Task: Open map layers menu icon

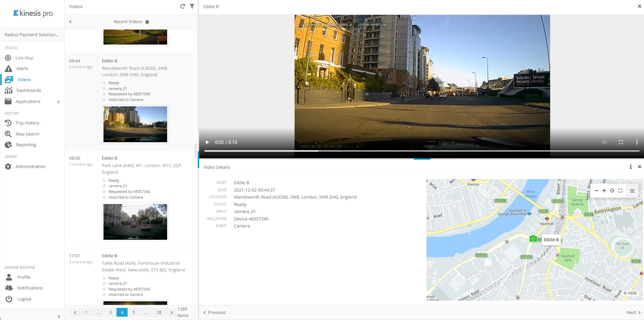Action: 632,191
